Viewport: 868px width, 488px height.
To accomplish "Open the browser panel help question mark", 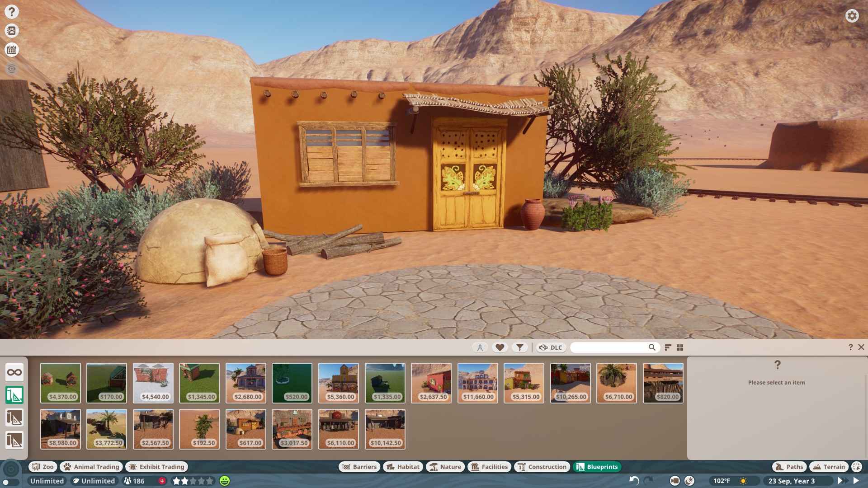I will [850, 347].
